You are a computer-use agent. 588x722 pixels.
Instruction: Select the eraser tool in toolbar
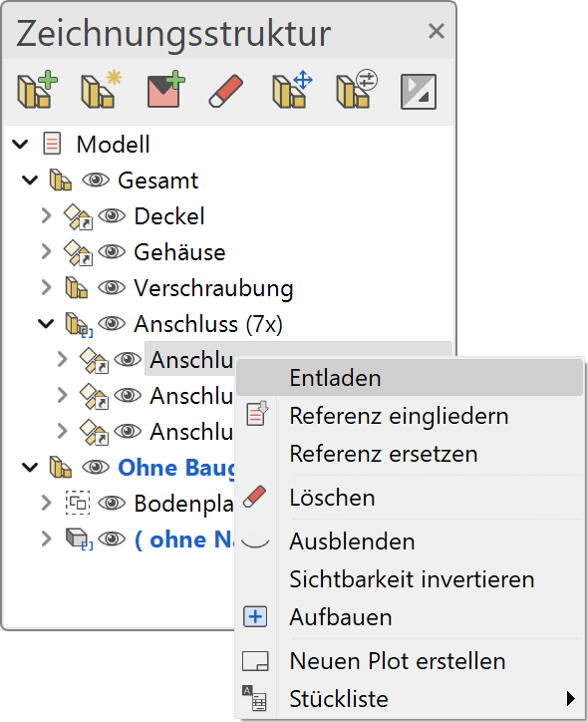(226, 91)
